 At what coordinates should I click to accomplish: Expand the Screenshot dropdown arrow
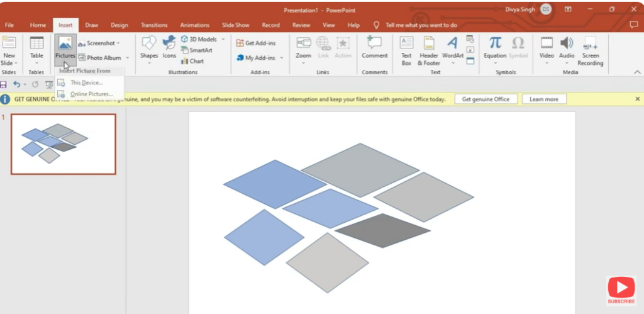118,43
